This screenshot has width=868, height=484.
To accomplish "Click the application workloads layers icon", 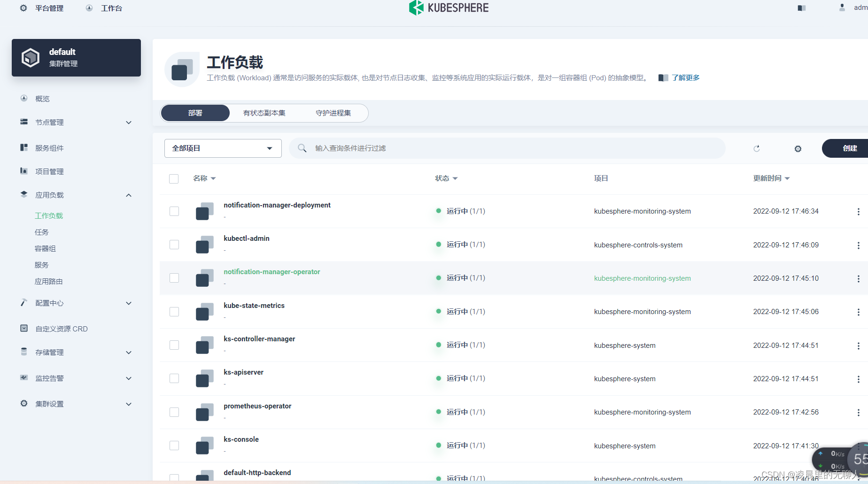I will (24, 194).
